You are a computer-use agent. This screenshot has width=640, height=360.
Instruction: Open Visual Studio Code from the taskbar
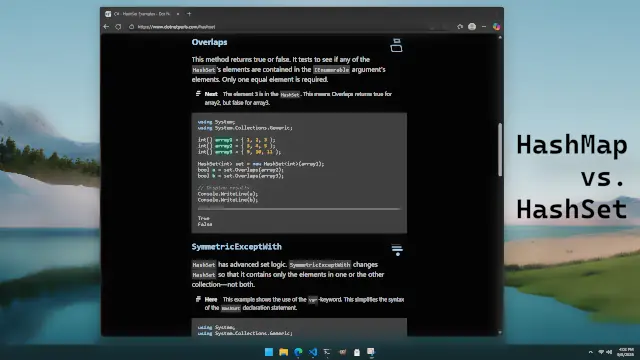(x=313, y=352)
